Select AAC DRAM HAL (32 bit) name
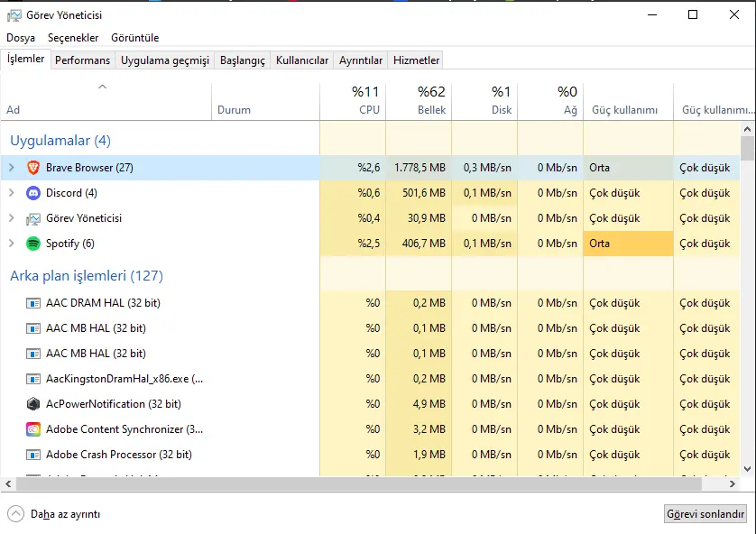The image size is (756, 534). pos(103,303)
